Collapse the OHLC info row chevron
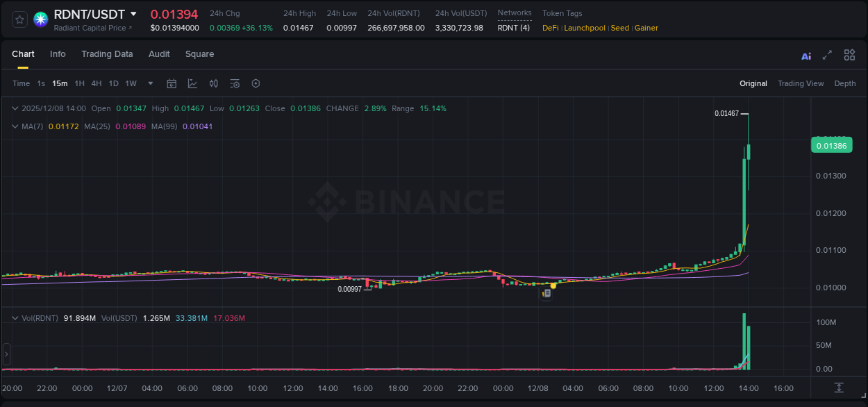This screenshot has width=868, height=407. pos(15,108)
